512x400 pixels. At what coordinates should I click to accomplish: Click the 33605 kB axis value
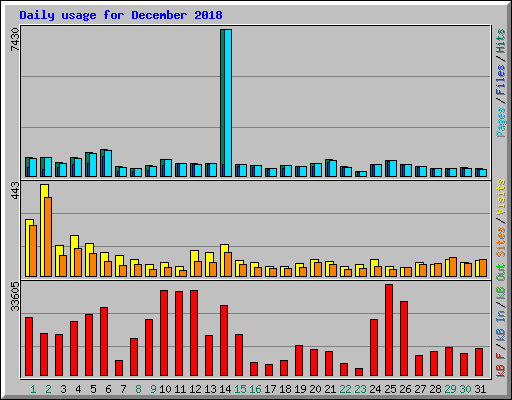click(x=15, y=296)
